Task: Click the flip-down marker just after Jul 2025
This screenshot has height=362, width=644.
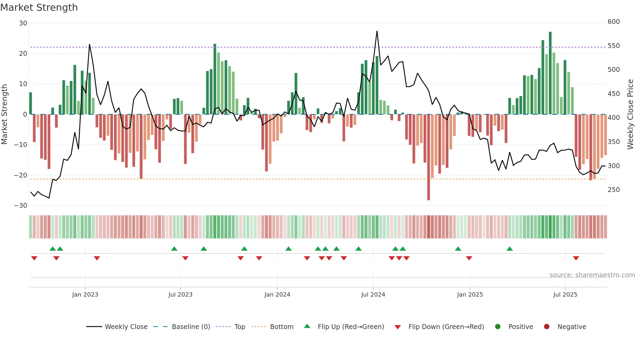Action: click(576, 258)
